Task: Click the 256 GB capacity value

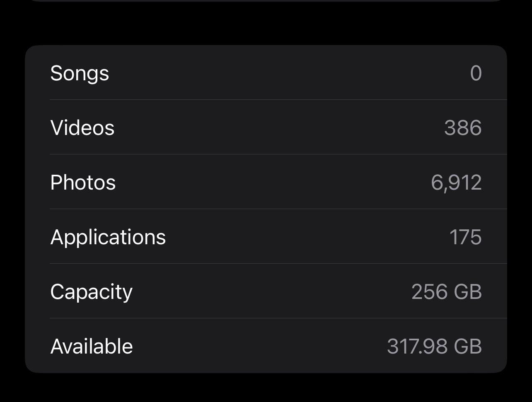Action: tap(447, 291)
